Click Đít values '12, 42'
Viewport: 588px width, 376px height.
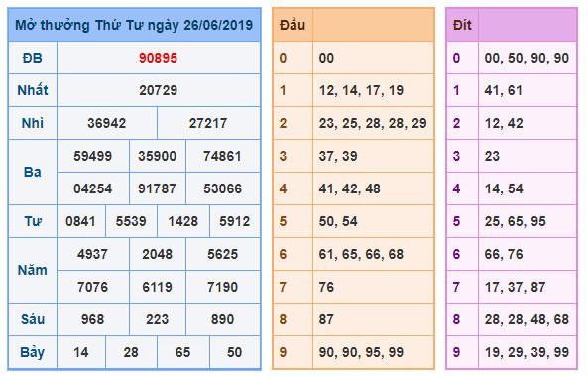coord(504,123)
